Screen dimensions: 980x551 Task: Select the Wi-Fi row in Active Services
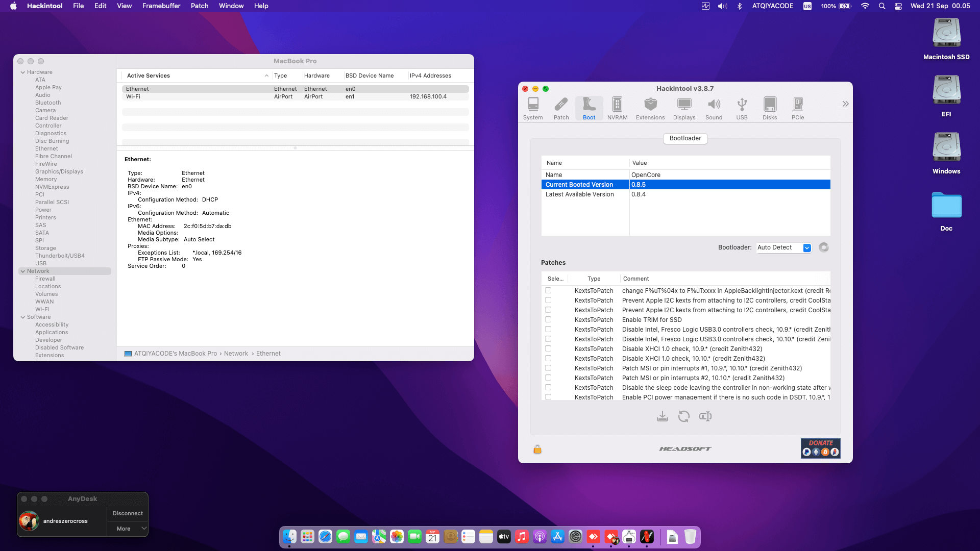point(295,96)
